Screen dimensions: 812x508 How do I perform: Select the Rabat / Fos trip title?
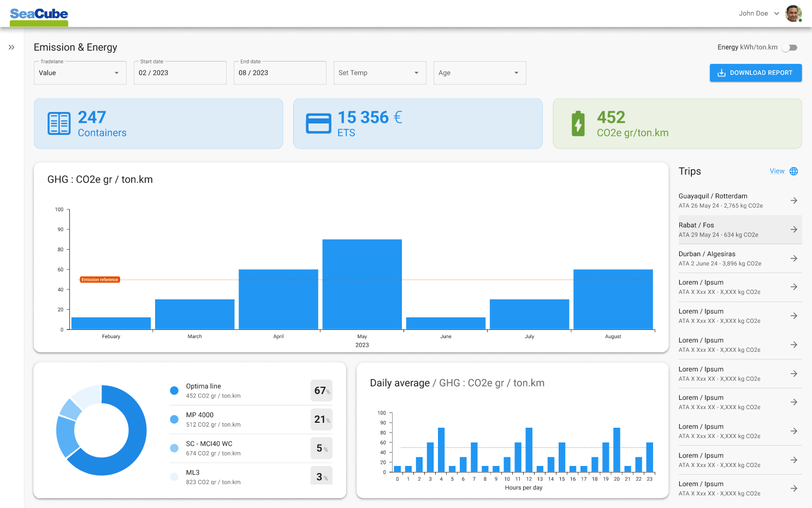tap(696, 225)
